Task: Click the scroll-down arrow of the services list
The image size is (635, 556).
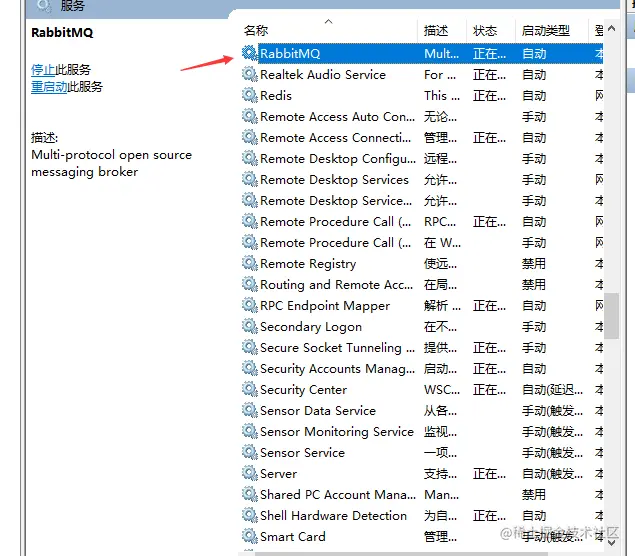Action: (x=612, y=543)
